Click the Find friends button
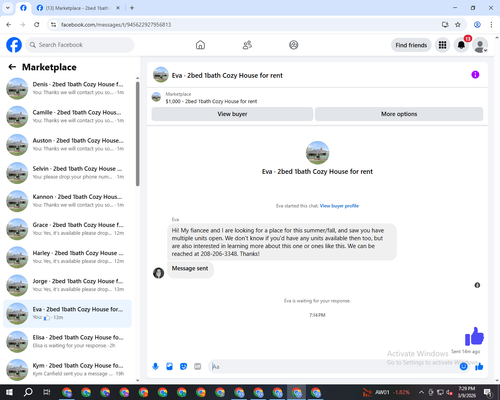The width and height of the screenshot is (500, 400). (x=411, y=45)
